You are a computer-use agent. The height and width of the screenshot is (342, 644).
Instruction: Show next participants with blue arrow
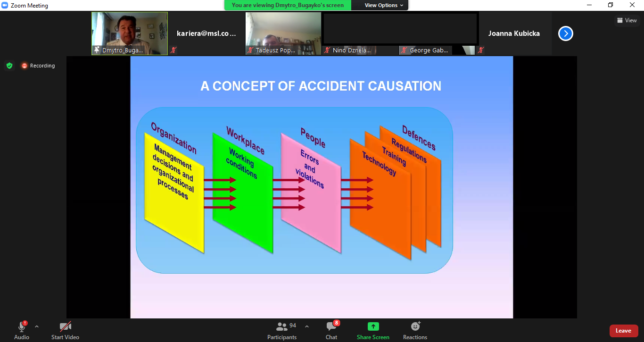click(566, 33)
